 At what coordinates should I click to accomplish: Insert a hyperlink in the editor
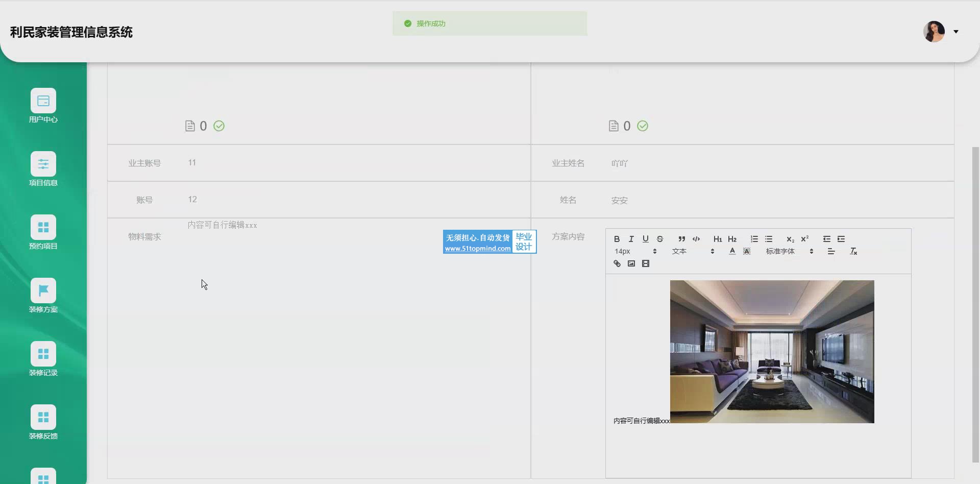tap(617, 263)
